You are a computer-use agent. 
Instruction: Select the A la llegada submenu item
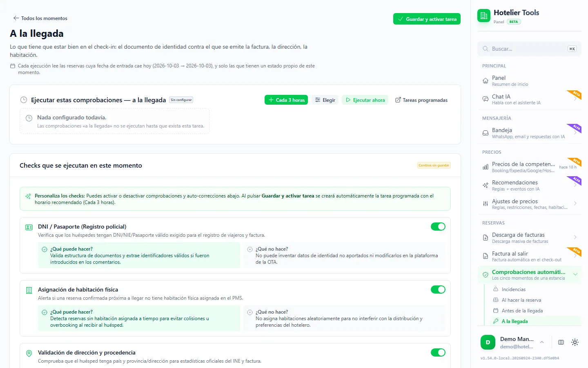pyautogui.click(x=535, y=321)
